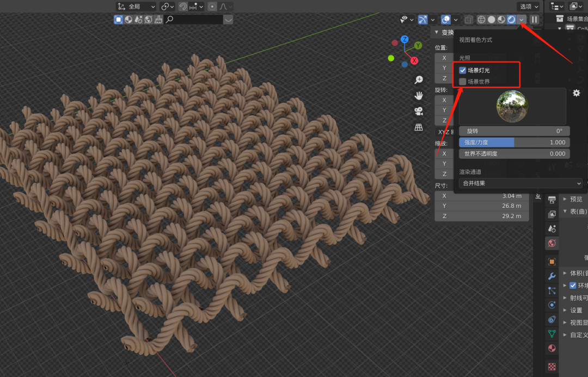Adjust the 强度/力度 strength slider
The height and width of the screenshot is (377, 588).
(x=514, y=143)
